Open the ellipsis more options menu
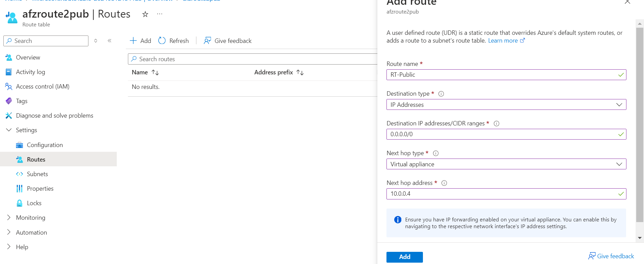Viewport: 644px width, 264px height. pos(160,14)
